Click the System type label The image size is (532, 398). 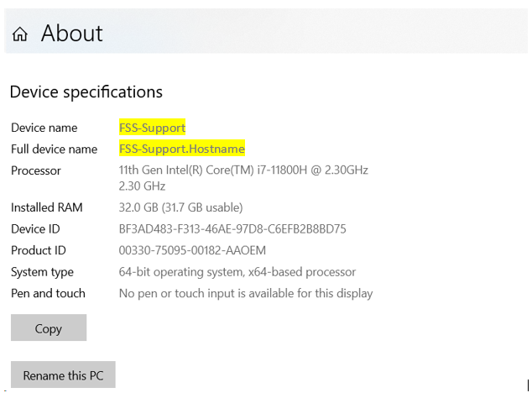(42, 272)
